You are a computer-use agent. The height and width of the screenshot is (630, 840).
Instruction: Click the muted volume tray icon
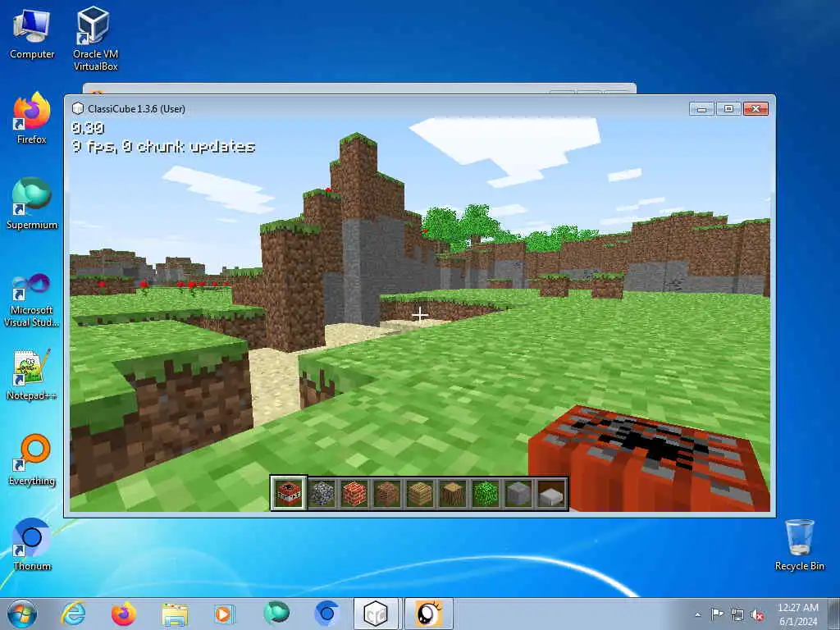click(757, 614)
